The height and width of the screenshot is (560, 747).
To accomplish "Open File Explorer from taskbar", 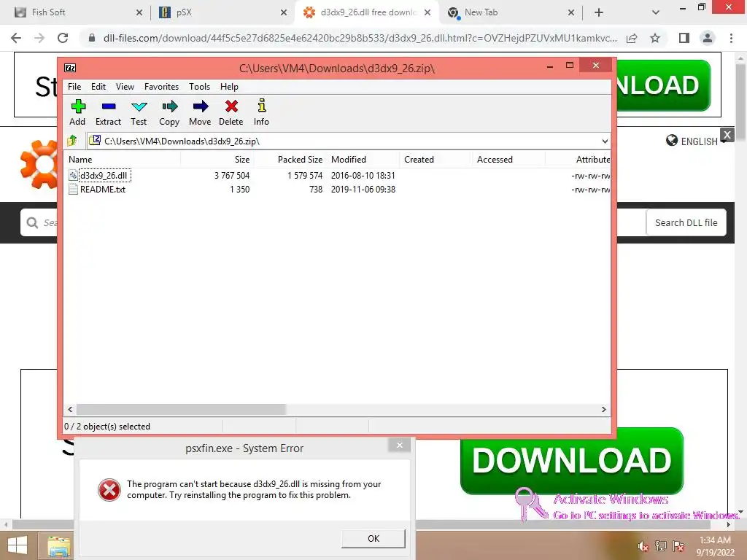I will coord(58,546).
